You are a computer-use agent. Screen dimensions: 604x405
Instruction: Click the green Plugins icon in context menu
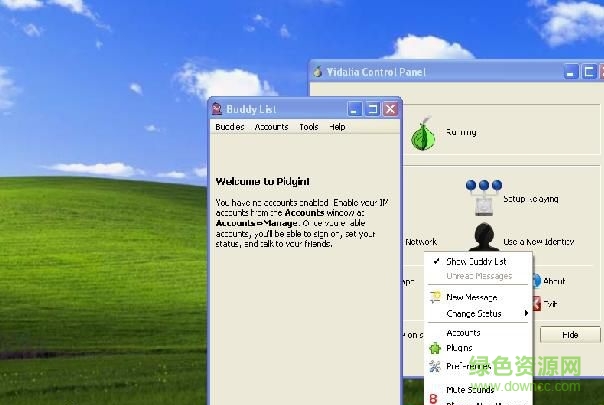435,348
